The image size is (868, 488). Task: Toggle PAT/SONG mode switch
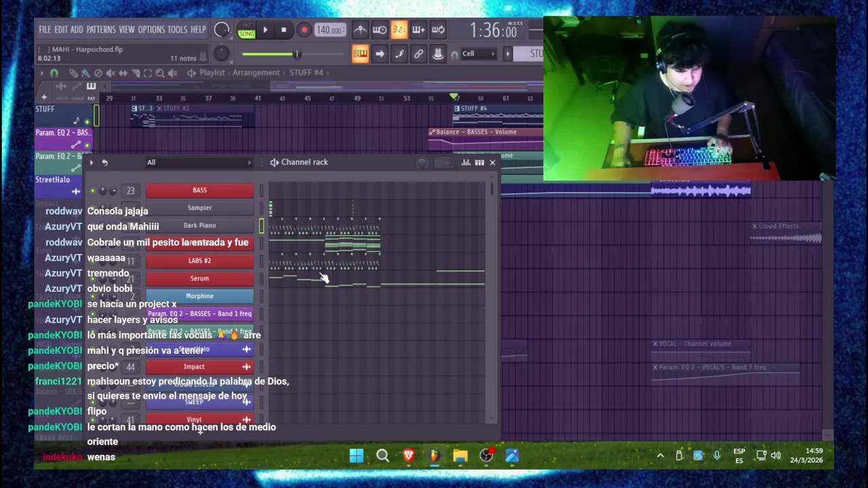pos(246,30)
